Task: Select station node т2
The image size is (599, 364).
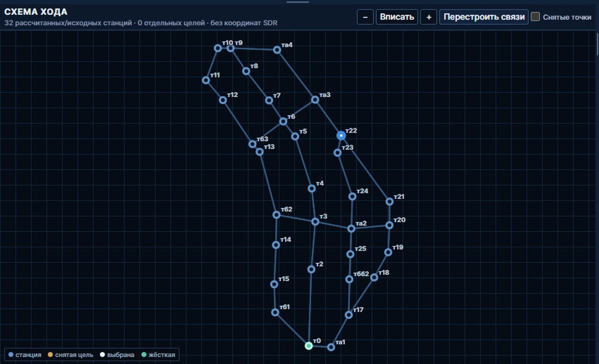Action: (311, 269)
